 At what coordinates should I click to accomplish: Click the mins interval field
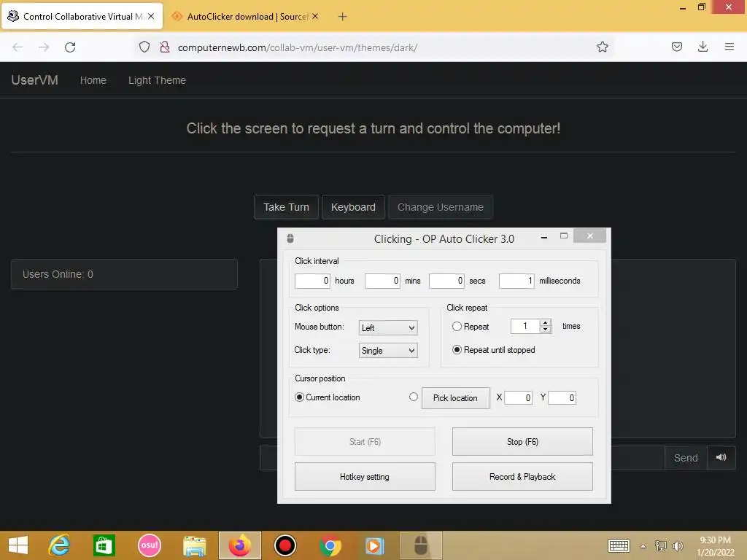[x=382, y=281]
